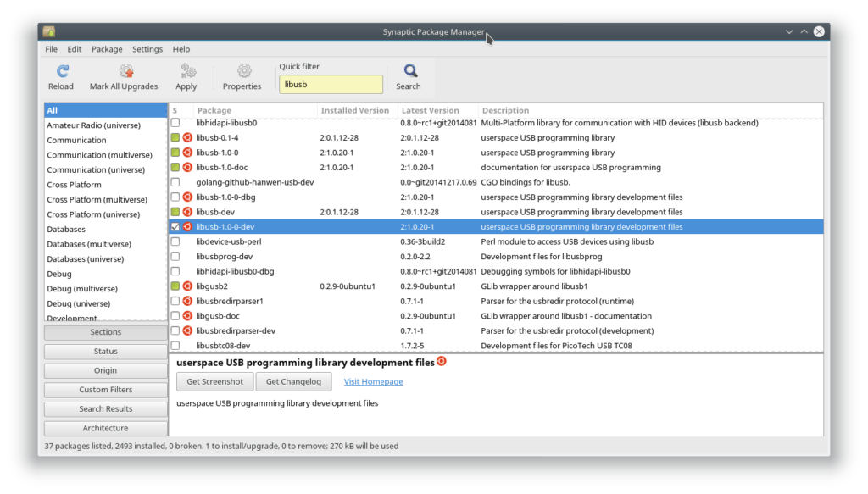Click the Mark All Upgrades icon
Screen dimensions: 868x494
pos(126,71)
